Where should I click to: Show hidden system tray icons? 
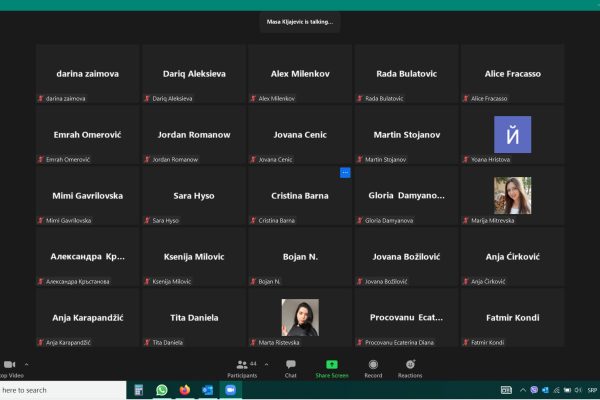pyautogui.click(x=522, y=390)
